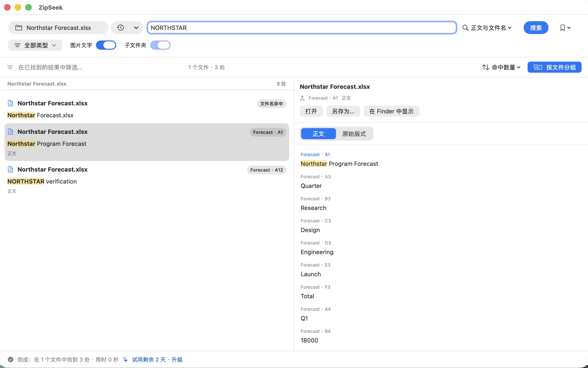588x368 pixels.
Task: Click the Total cell text in preview
Action: pos(307,296)
